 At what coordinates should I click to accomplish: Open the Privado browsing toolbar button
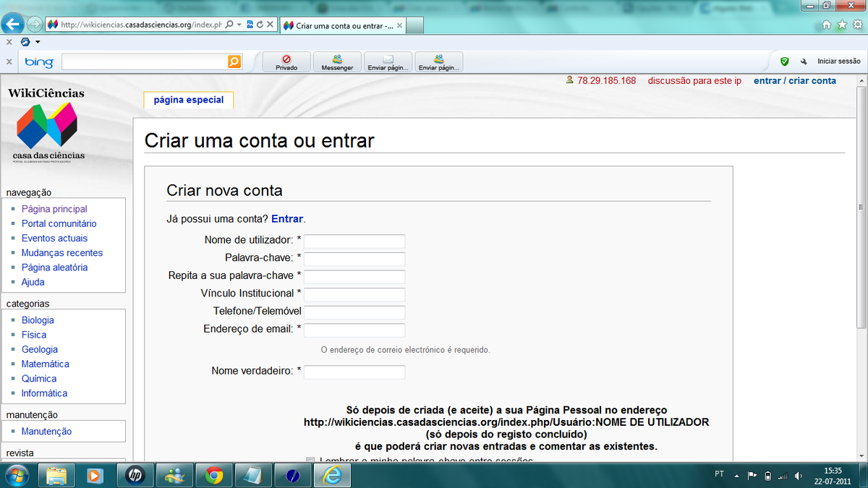(286, 62)
